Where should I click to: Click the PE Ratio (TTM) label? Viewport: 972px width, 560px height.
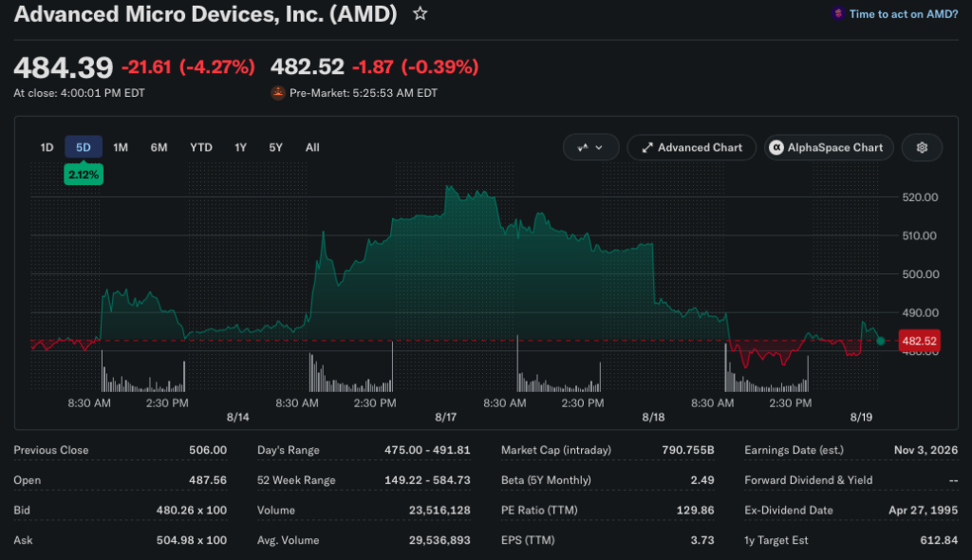[x=539, y=510]
